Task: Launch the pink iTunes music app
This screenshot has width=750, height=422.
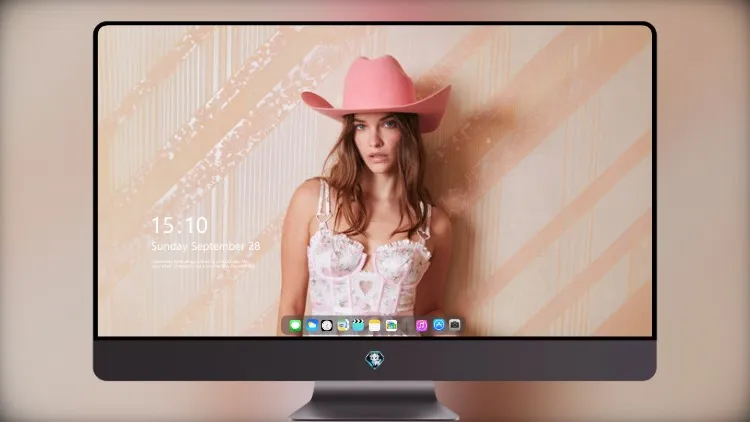Action: tap(421, 326)
